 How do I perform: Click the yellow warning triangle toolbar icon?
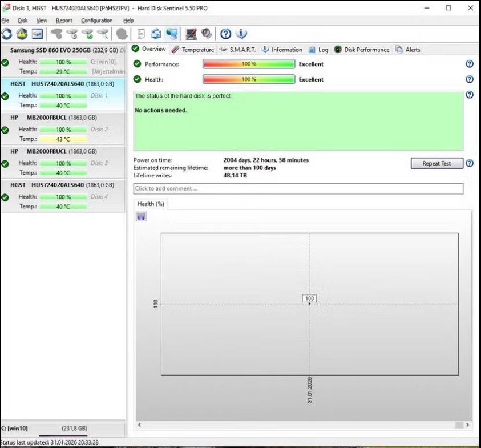point(22,34)
